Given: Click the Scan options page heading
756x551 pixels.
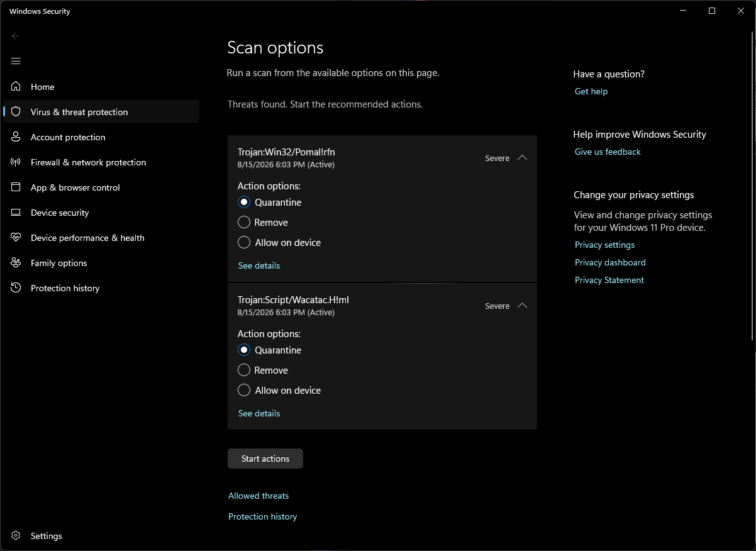Looking at the screenshot, I should [x=275, y=48].
